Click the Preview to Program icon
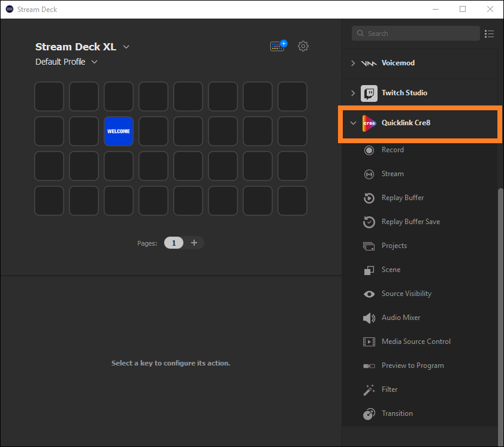The height and width of the screenshot is (447, 504). tap(369, 366)
